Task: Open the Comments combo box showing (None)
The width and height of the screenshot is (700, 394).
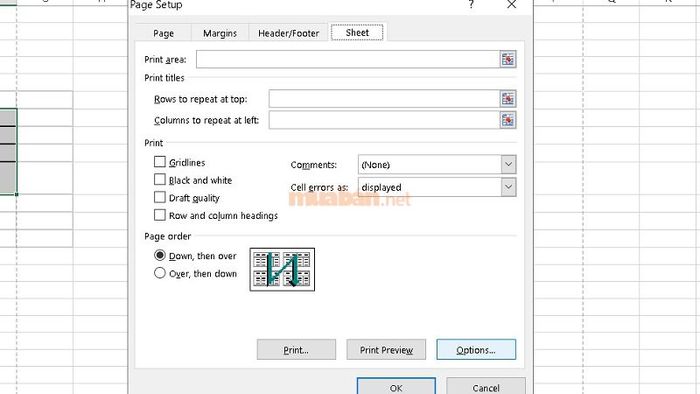Action: point(437,164)
